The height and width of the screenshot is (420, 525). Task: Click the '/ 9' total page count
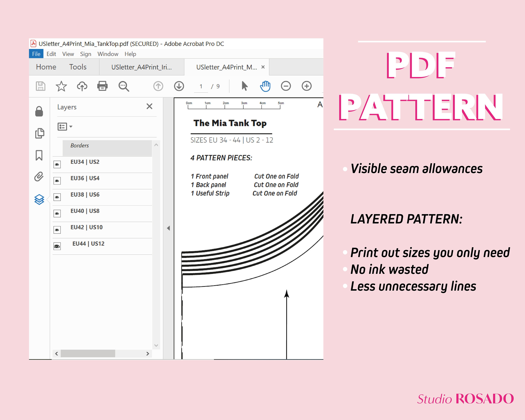[x=215, y=86]
